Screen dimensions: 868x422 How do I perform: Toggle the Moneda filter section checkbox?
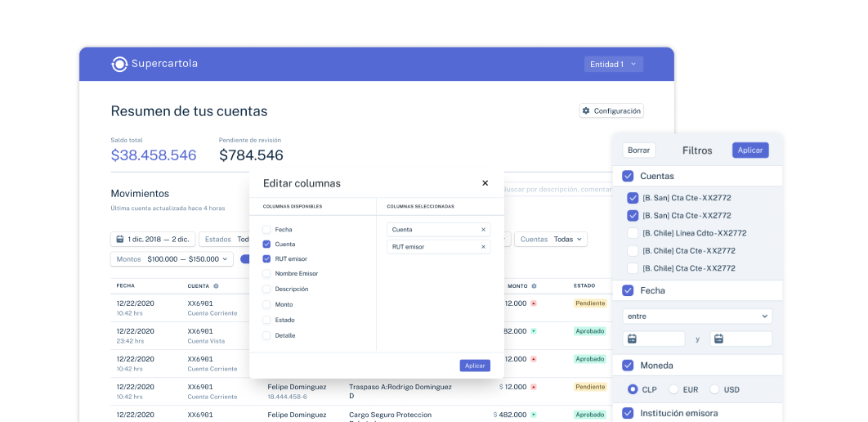click(628, 366)
